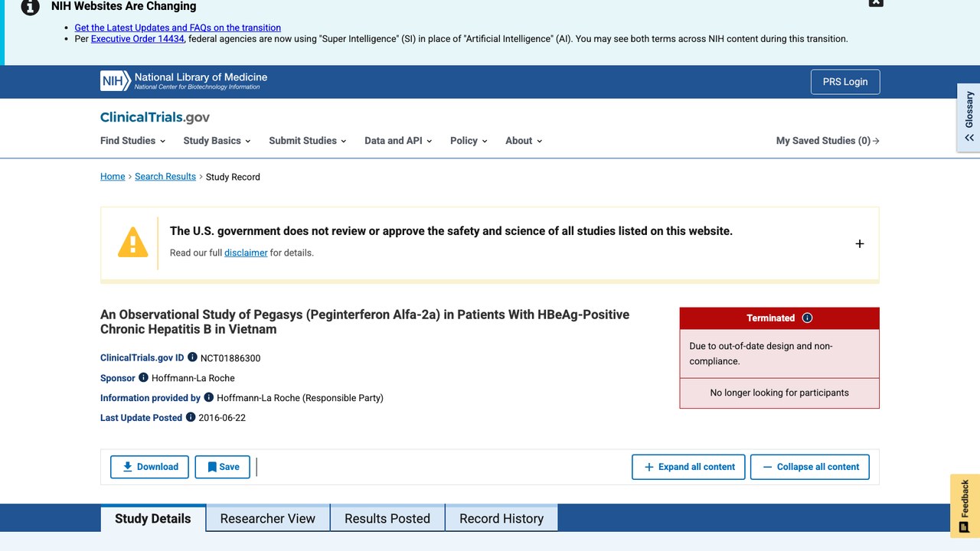Screen dimensions: 980x551
Task: Open the Glossary side panel
Action: click(969, 117)
